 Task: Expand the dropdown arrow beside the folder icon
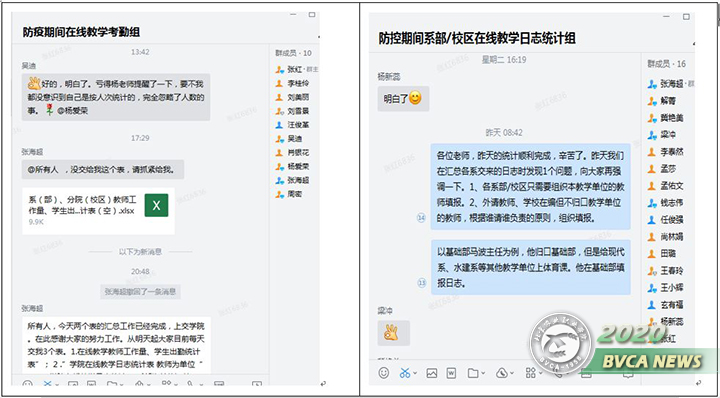pyautogui.click(x=483, y=374)
